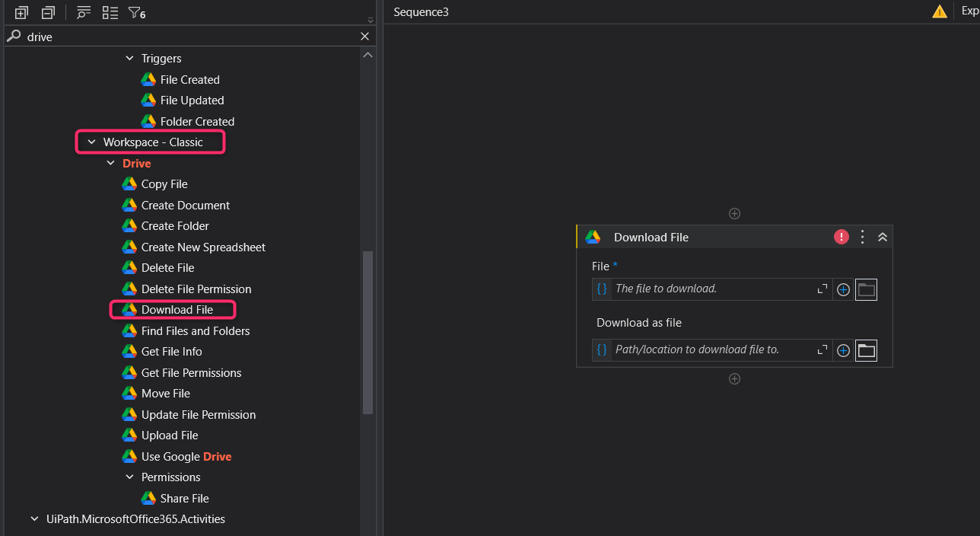This screenshot has height=536, width=980.
Task: Collapse the Triggers tree node
Action: tap(129, 59)
